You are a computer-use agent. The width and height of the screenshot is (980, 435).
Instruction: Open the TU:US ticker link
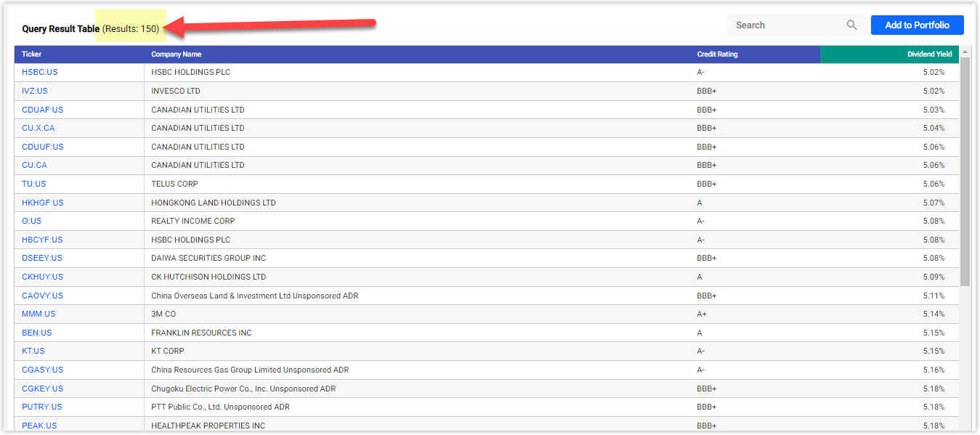coord(33,184)
